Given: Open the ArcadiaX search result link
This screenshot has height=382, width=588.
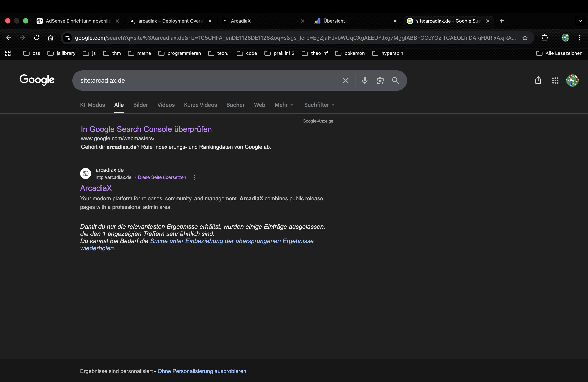Looking at the screenshot, I should pyautogui.click(x=96, y=188).
